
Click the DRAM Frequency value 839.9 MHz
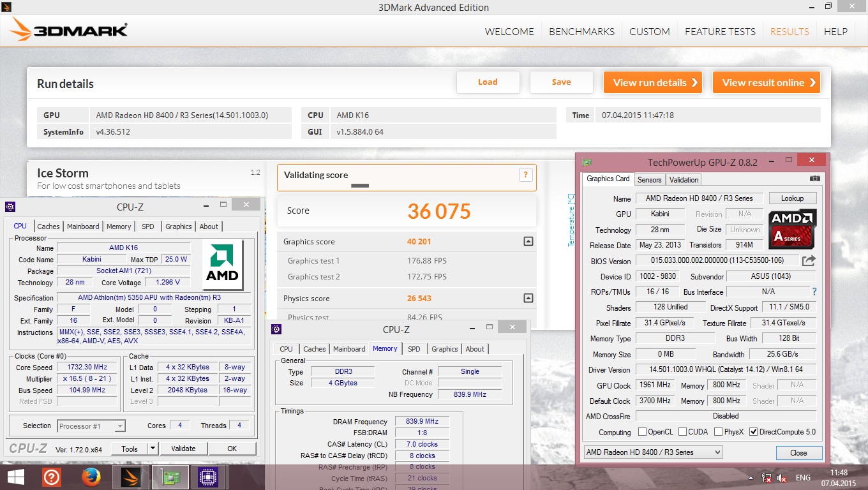(x=423, y=422)
